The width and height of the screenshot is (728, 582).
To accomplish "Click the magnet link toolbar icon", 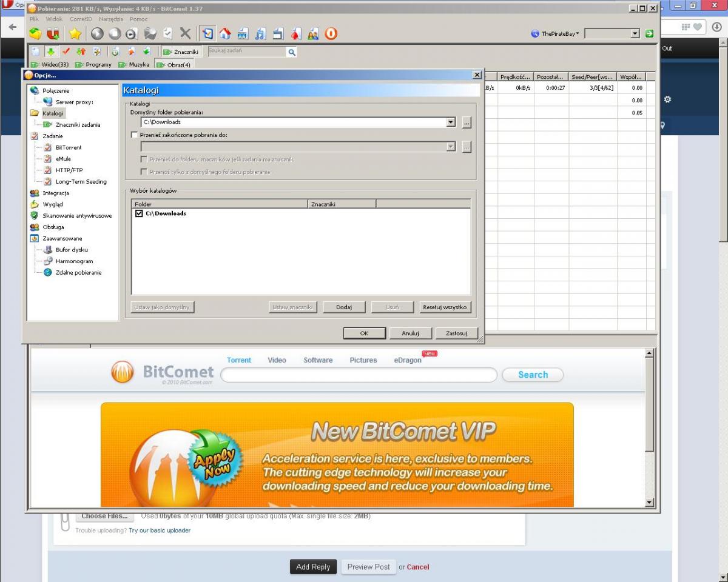I will (x=53, y=34).
